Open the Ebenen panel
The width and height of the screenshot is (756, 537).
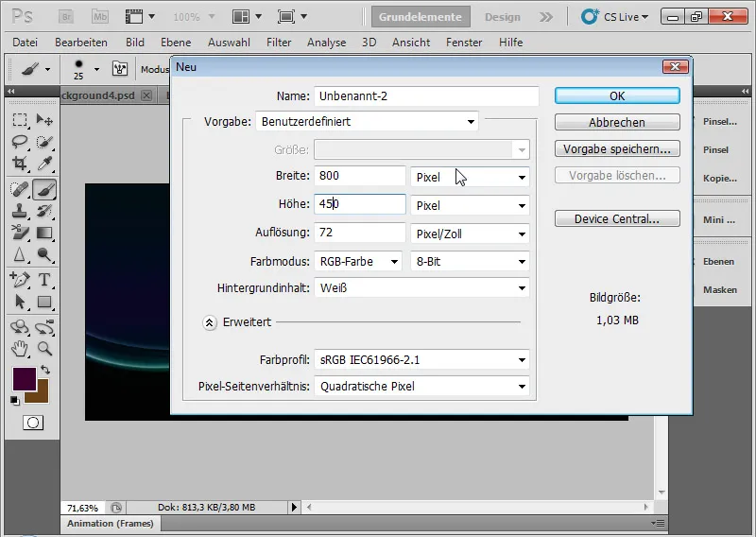click(x=718, y=262)
